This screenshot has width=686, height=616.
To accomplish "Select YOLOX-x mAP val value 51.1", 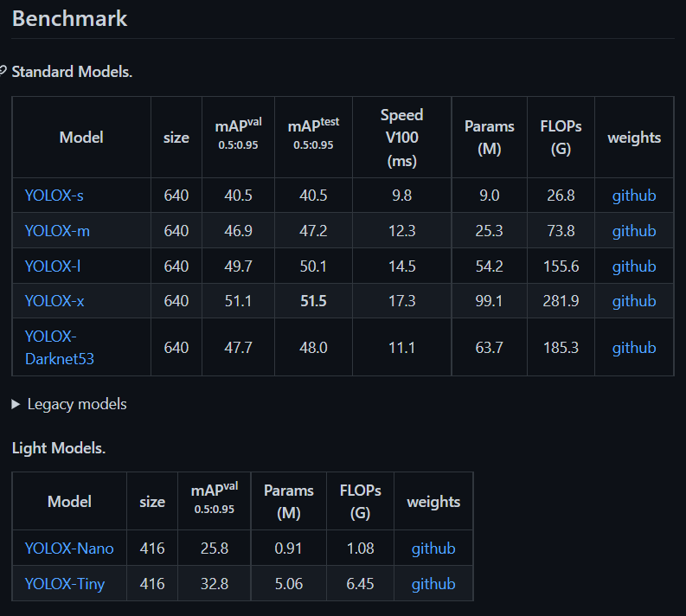I will [x=238, y=301].
